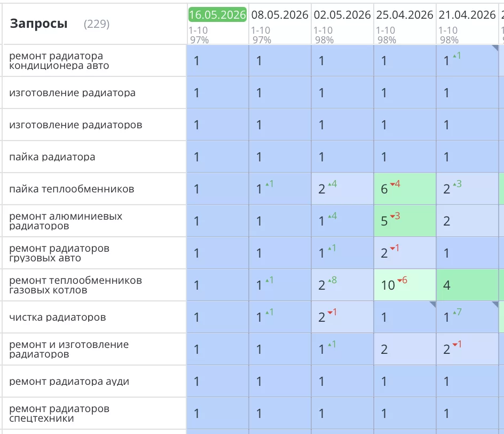Select query ремонт и изготовление радиаторов
The width and height of the screenshot is (504, 434).
[x=69, y=350]
